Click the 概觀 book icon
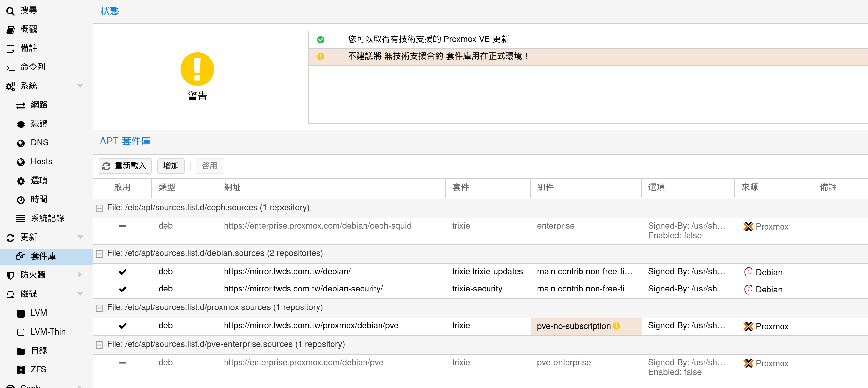The image size is (868, 388). coord(10,30)
